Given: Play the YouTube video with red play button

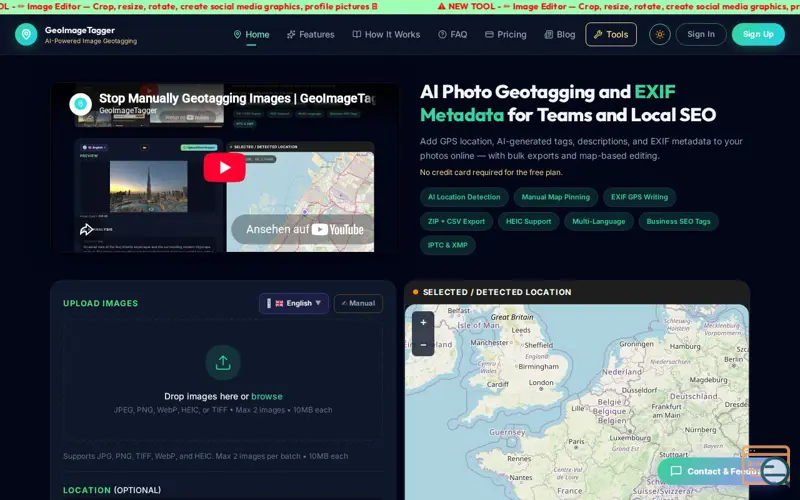Looking at the screenshot, I should point(224,167).
